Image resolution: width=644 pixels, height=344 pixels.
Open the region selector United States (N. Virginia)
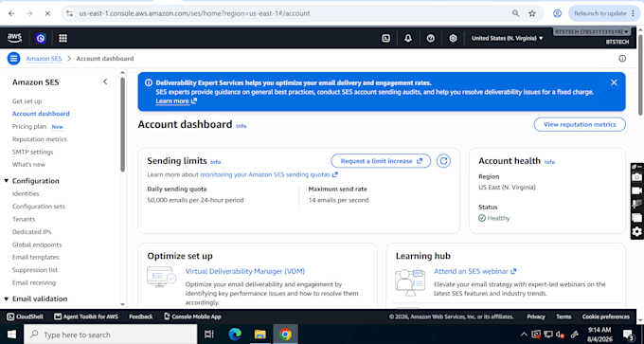click(508, 38)
